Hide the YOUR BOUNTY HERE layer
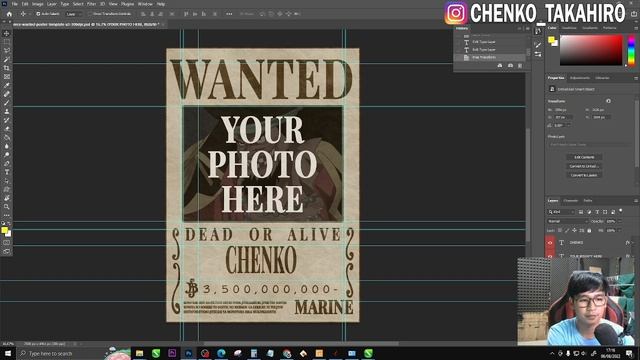The height and width of the screenshot is (360, 640). click(550, 256)
